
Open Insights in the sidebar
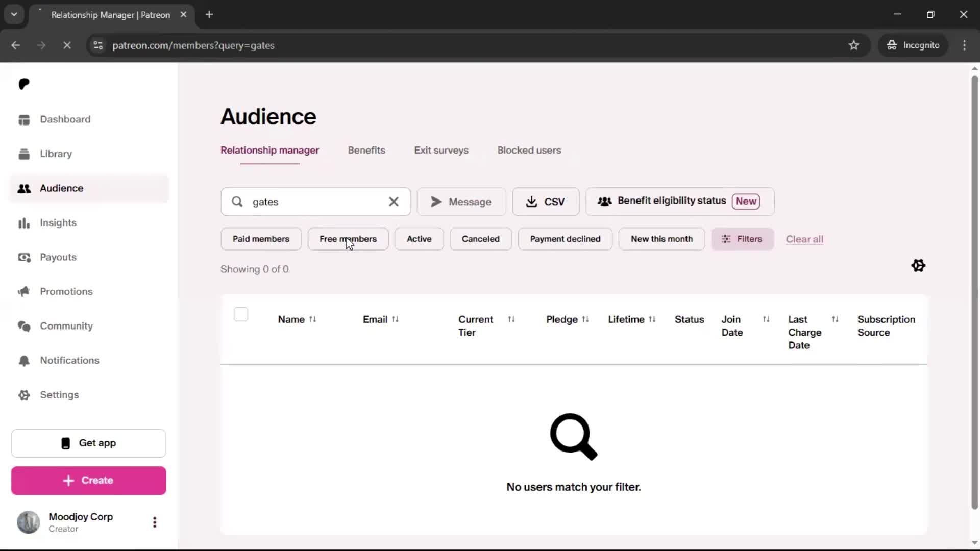pyautogui.click(x=89, y=223)
